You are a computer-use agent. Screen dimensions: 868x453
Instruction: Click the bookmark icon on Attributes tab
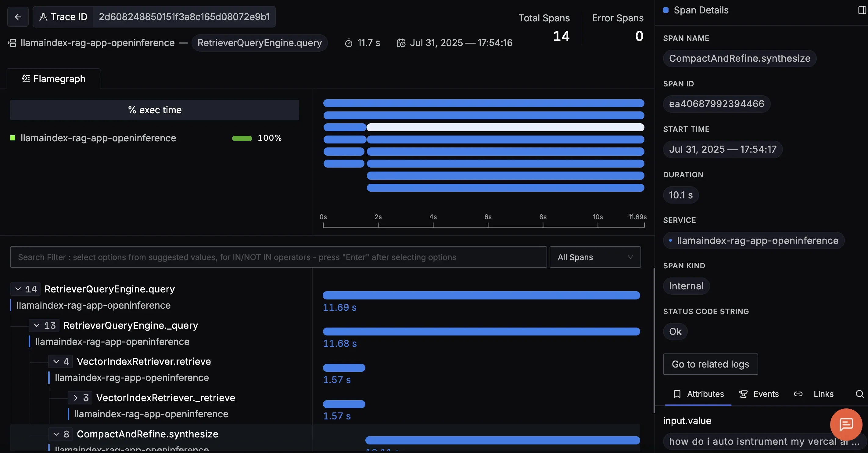pos(678,394)
